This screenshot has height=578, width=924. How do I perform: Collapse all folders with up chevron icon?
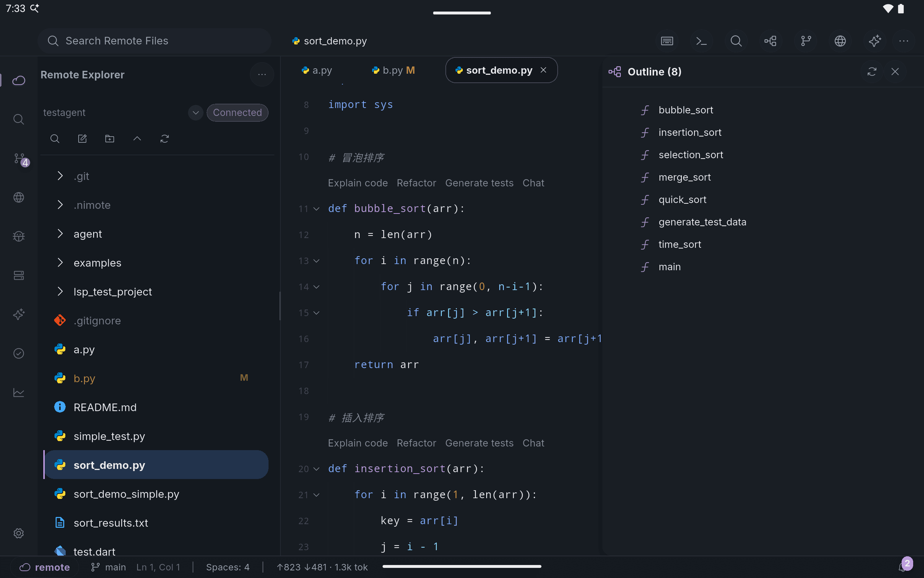[137, 139]
